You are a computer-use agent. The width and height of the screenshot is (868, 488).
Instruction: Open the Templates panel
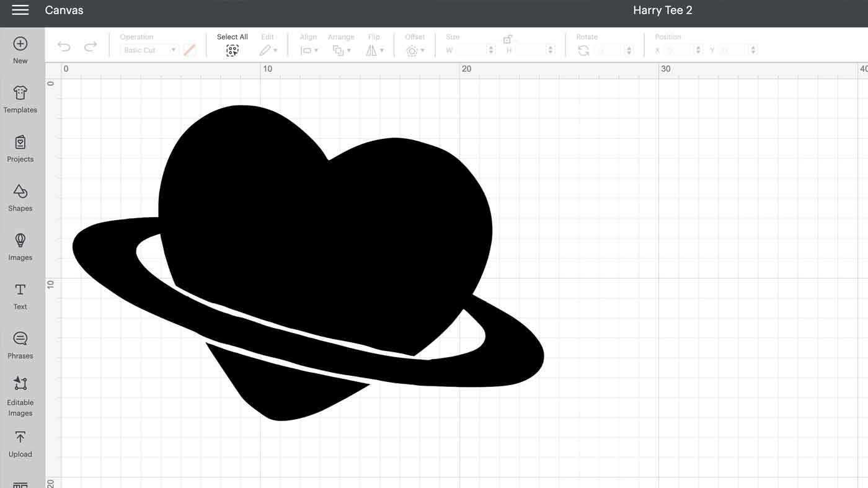20,99
